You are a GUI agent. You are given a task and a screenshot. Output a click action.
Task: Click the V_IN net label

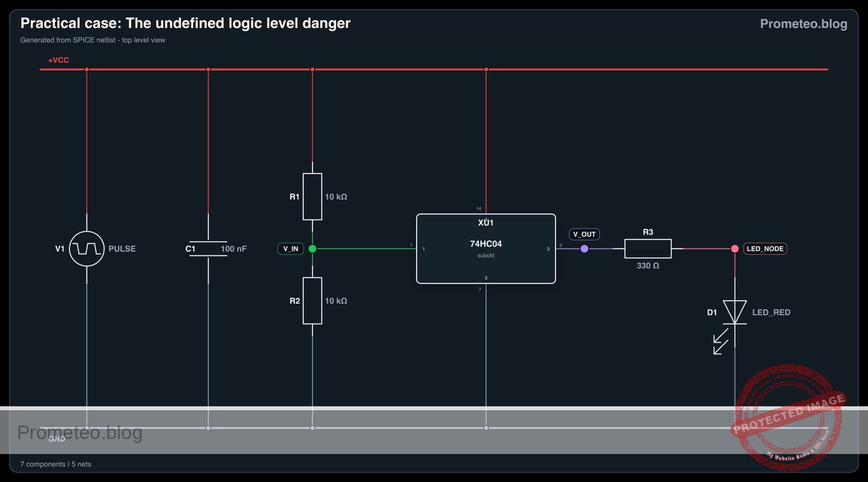(x=291, y=249)
